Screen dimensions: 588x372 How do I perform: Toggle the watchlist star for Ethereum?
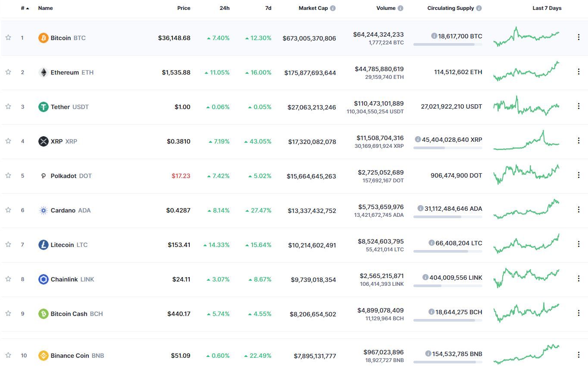8,72
